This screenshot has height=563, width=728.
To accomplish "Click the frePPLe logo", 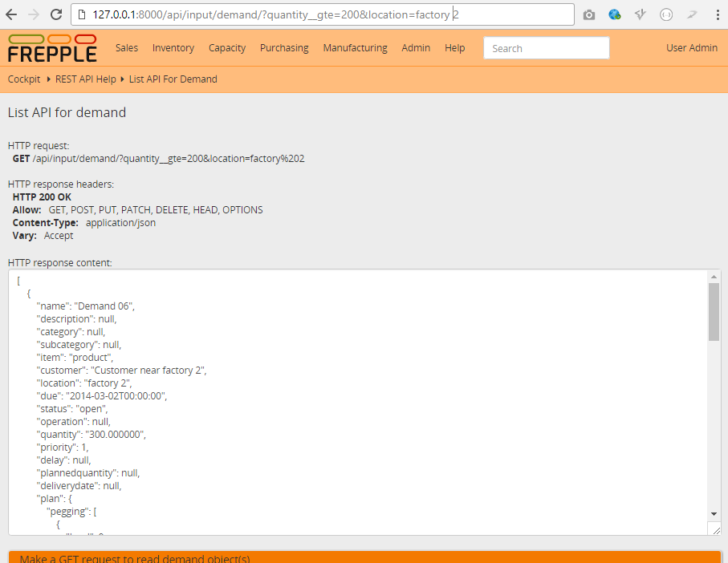I will click(x=51, y=48).
